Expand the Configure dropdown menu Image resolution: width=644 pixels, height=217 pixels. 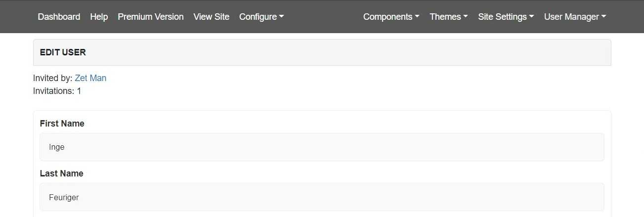[x=261, y=17]
